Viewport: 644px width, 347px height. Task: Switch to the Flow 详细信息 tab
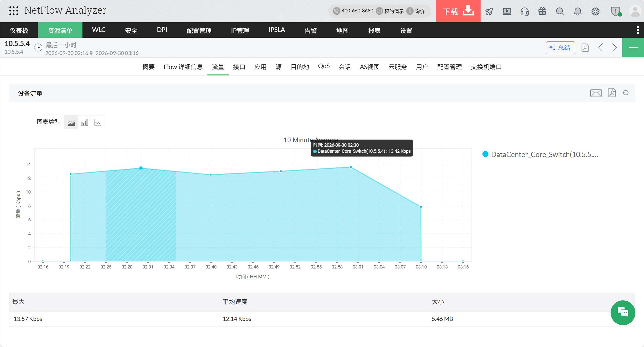(x=183, y=67)
